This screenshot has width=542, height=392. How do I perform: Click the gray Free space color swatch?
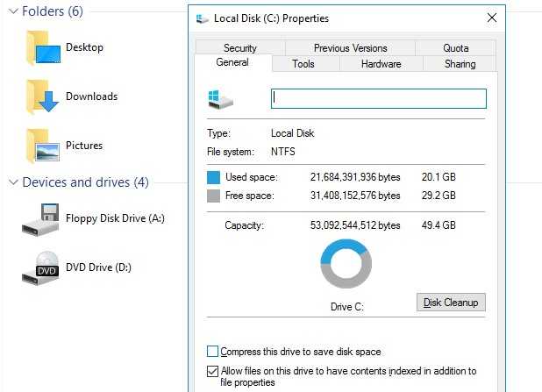click(213, 196)
